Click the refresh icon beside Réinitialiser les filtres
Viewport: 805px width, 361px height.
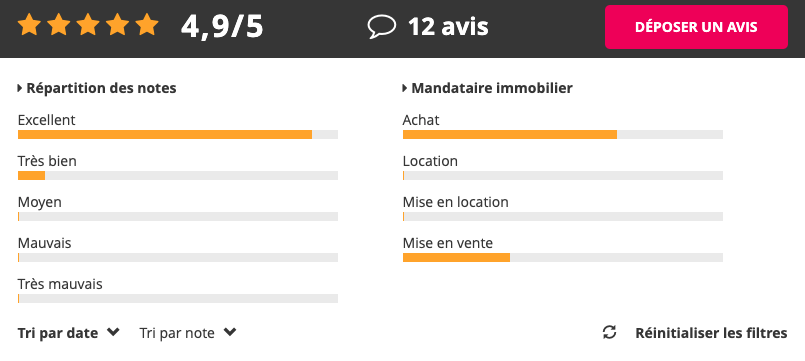[609, 332]
